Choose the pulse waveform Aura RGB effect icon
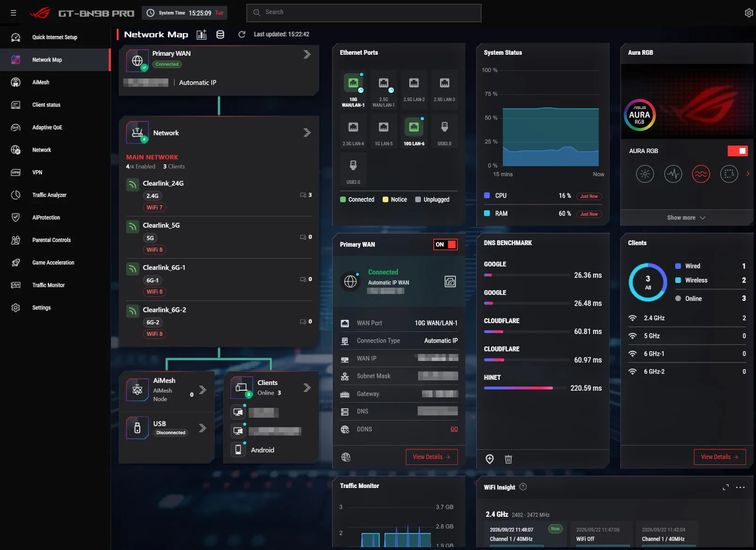The width and height of the screenshot is (756, 550). coord(673,174)
